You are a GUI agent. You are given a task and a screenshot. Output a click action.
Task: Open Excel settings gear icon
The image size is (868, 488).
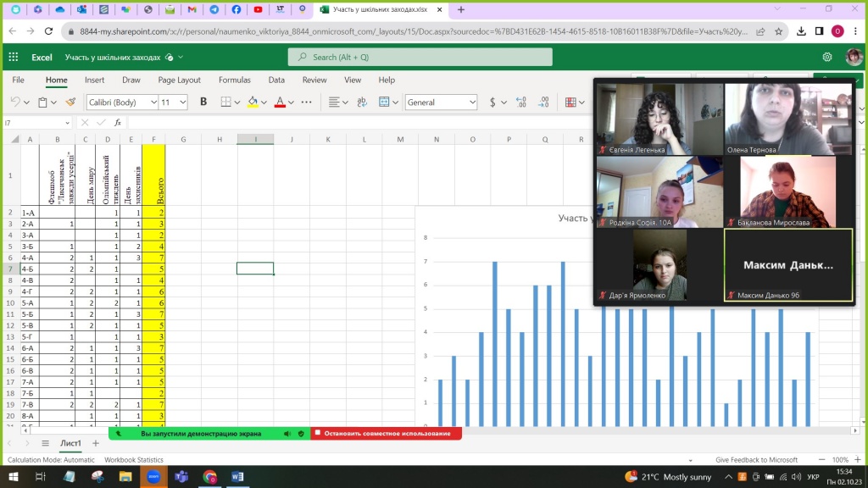pyautogui.click(x=827, y=57)
